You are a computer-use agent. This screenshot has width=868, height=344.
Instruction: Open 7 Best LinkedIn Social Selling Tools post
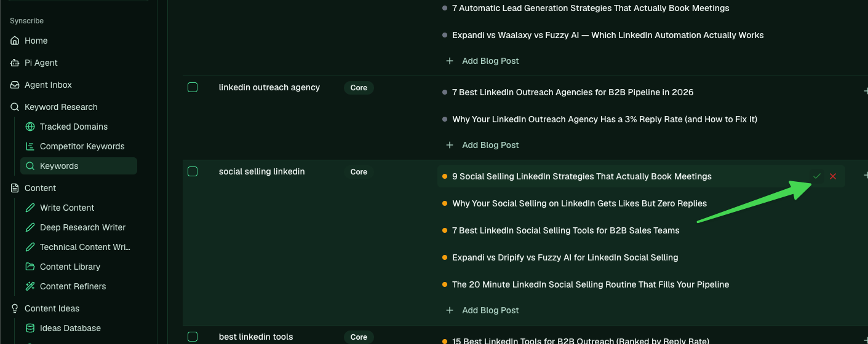point(566,230)
